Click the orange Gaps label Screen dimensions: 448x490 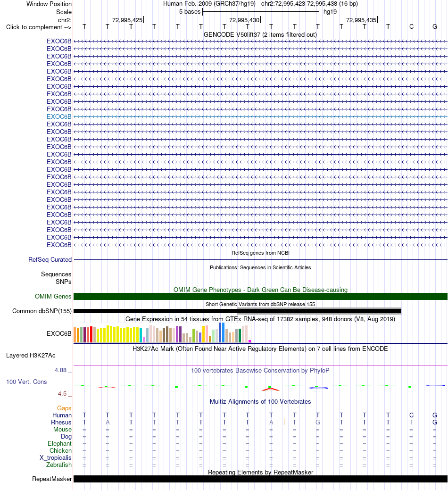click(x=64, y=408)
